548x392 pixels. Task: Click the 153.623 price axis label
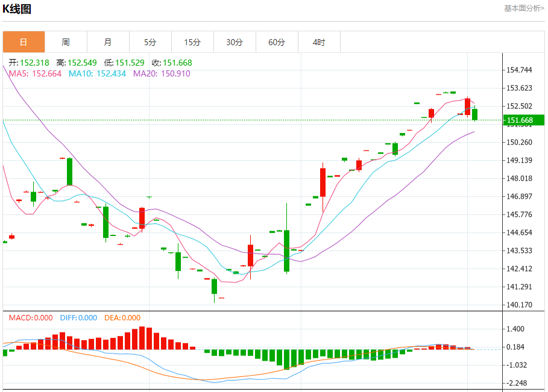pyautogui.click(x=519, y=88)
